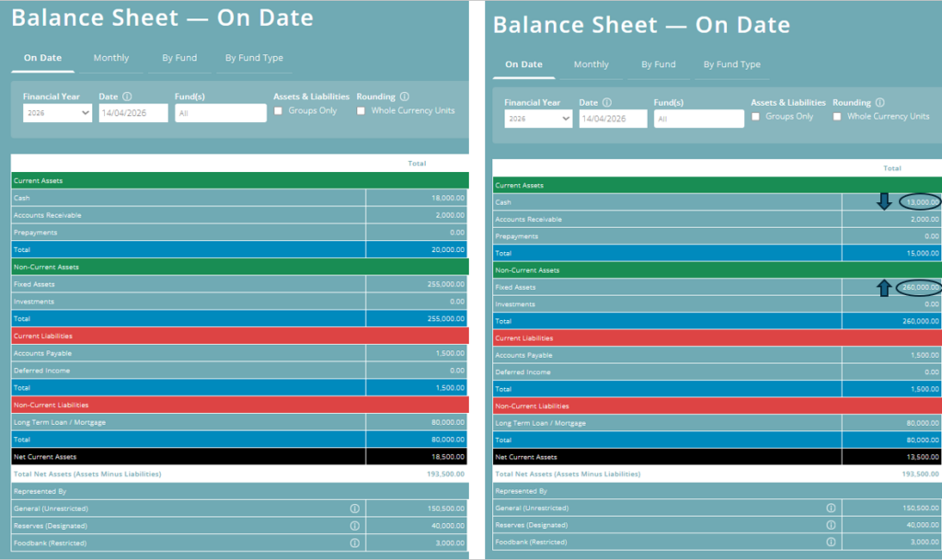Click the up arrow beside the Fixed Assets value
942x560 pixels.
pos(884,288)
